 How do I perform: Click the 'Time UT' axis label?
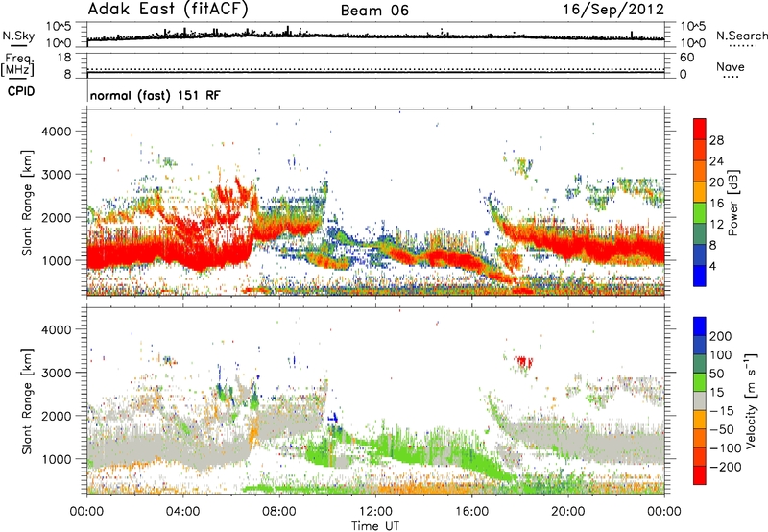coord(375,526)
